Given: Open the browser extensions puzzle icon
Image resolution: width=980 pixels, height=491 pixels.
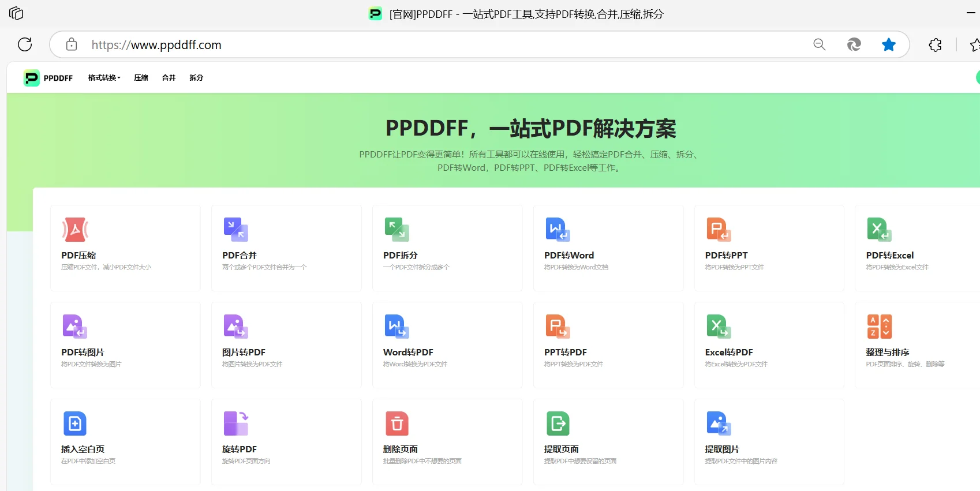Looking at the screenshot, I should 935,44.
